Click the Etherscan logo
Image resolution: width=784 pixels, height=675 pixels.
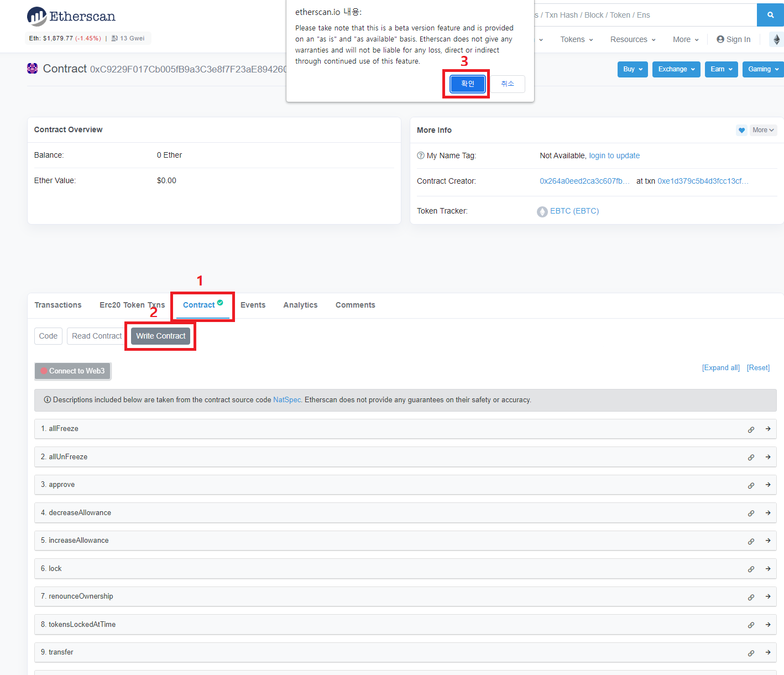(71, 17)
